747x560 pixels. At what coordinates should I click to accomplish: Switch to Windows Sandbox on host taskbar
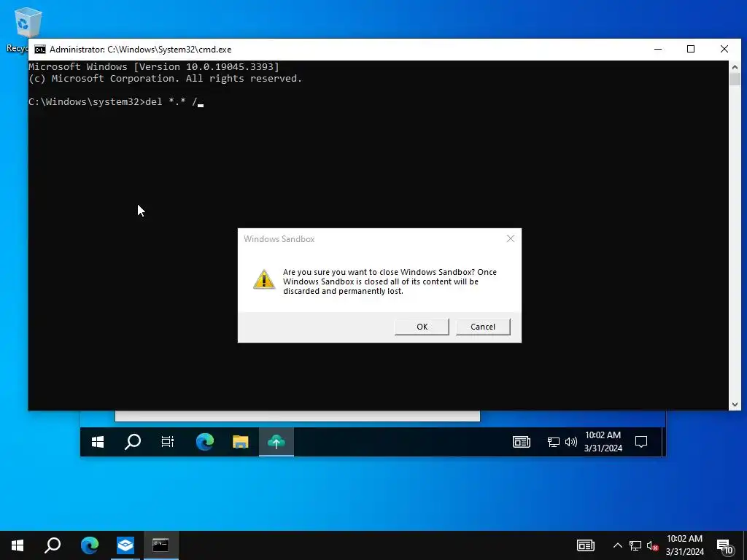(x=125, y=545)
